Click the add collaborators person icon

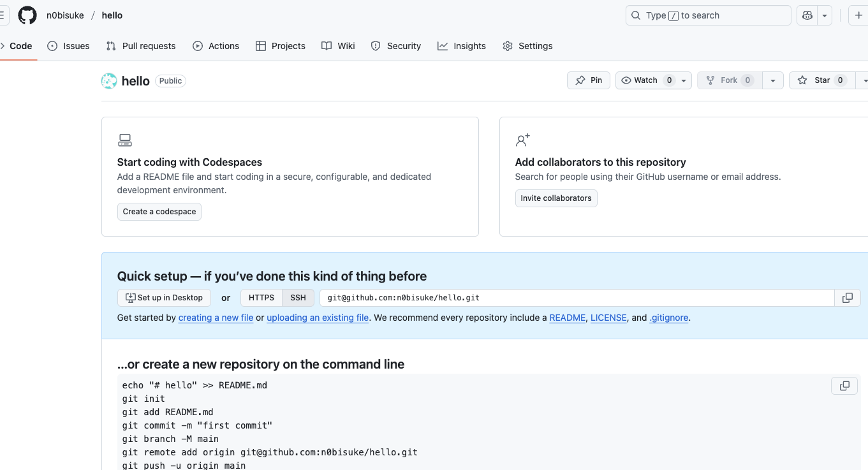tap(523, 140)
